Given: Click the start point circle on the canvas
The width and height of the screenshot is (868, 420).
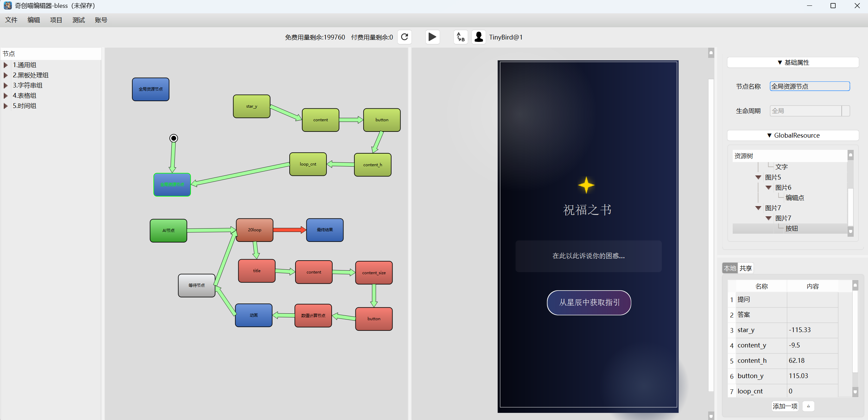Looking at the screenshot, I should pyautogui.click(x=173, y=138).
